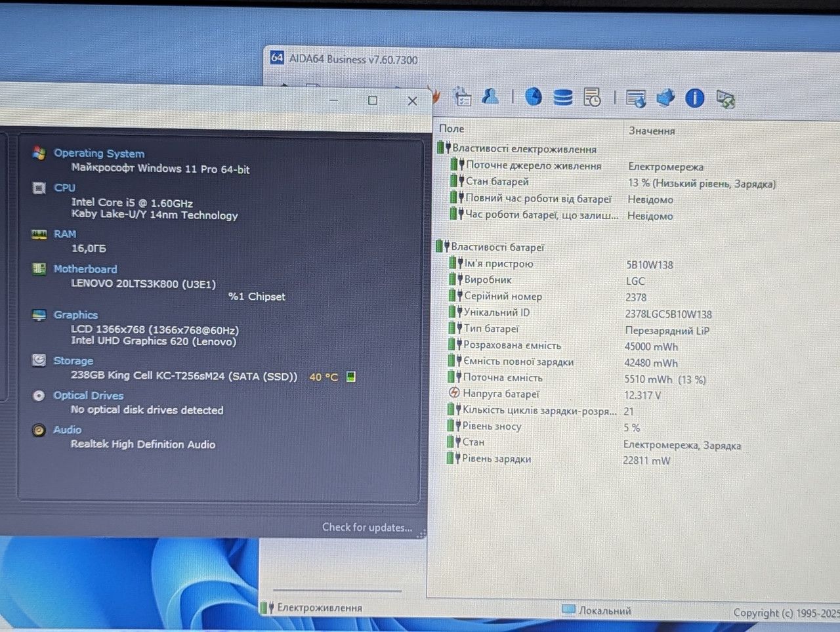This screenshot has height=632, width=840.
Task: Click the blue pie-chart disk icon
Action: point(533,96)
